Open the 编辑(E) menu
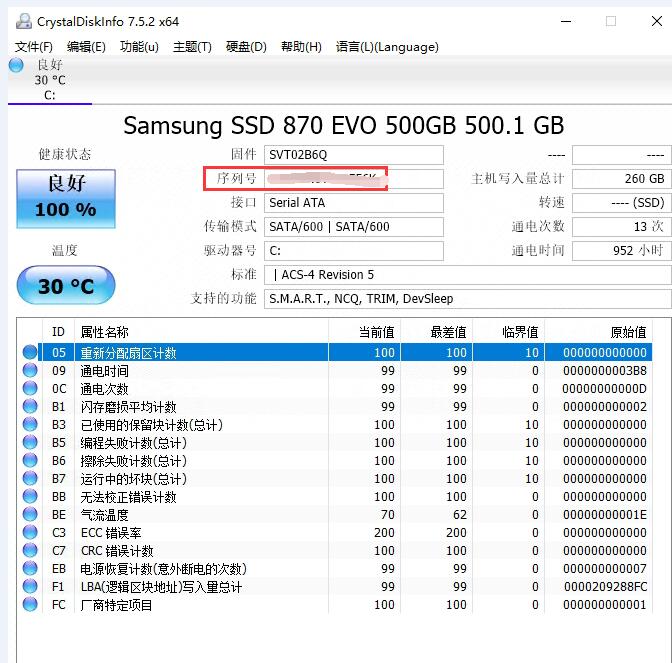The height and width of the screenshot is (663, 672). (x=86, y=47)
